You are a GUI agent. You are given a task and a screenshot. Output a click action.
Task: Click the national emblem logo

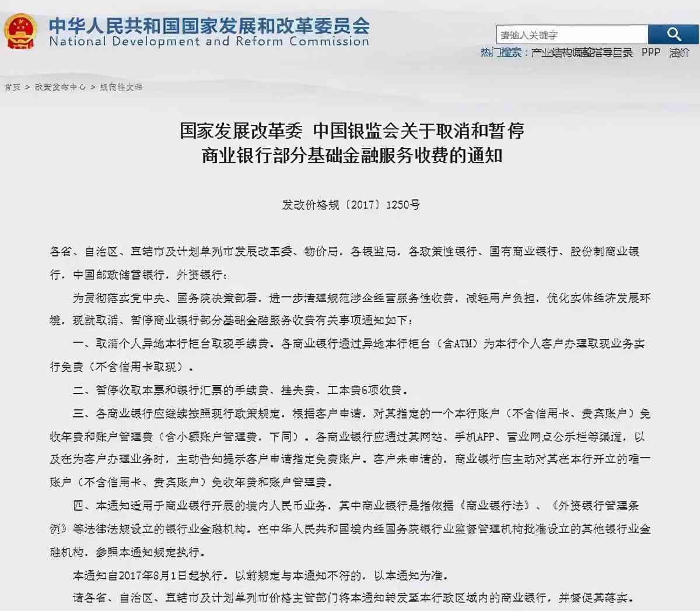click(21, 31)
